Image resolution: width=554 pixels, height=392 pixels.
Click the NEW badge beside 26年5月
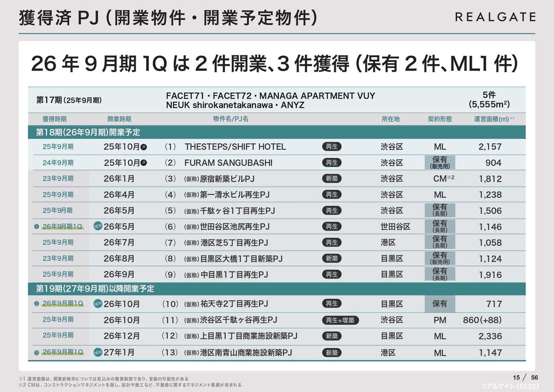tap(98, 226)
